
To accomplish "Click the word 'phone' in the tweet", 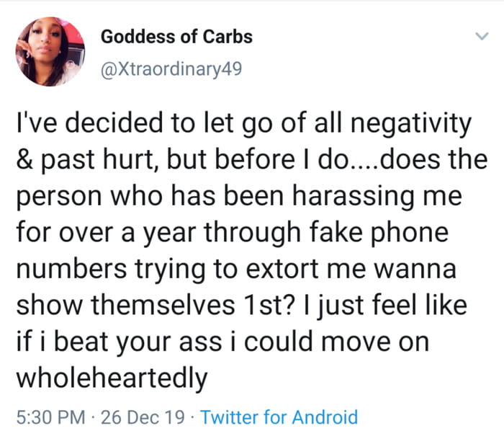I will 410,234.
